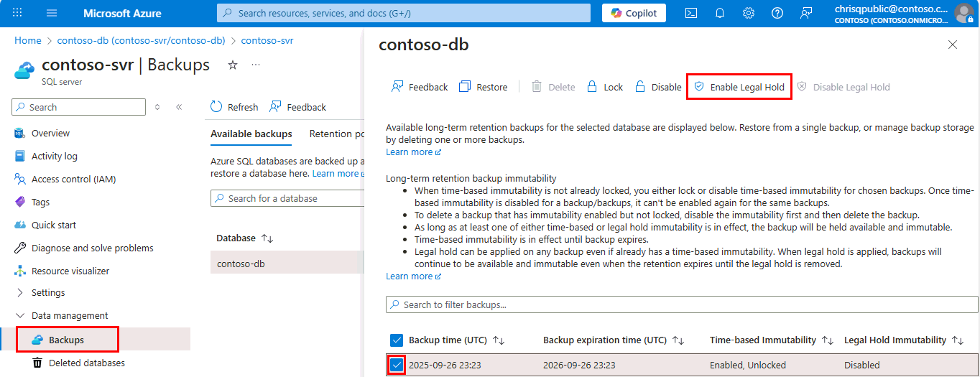Open Learn more under backups description
The height and width of the screenshot is (377, 980).
click(x=413, y=152)
